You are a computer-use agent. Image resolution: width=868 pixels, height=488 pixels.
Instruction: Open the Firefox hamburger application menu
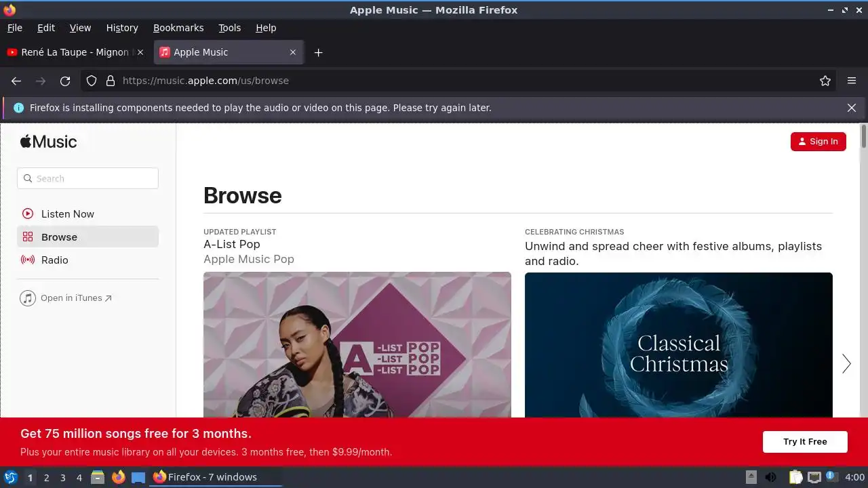click(852, 81)
